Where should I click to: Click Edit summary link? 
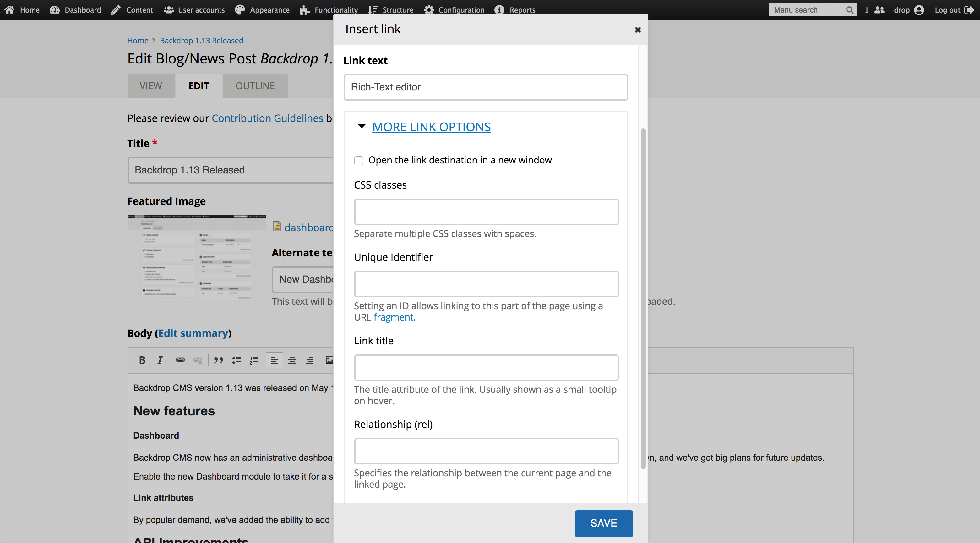193,333
